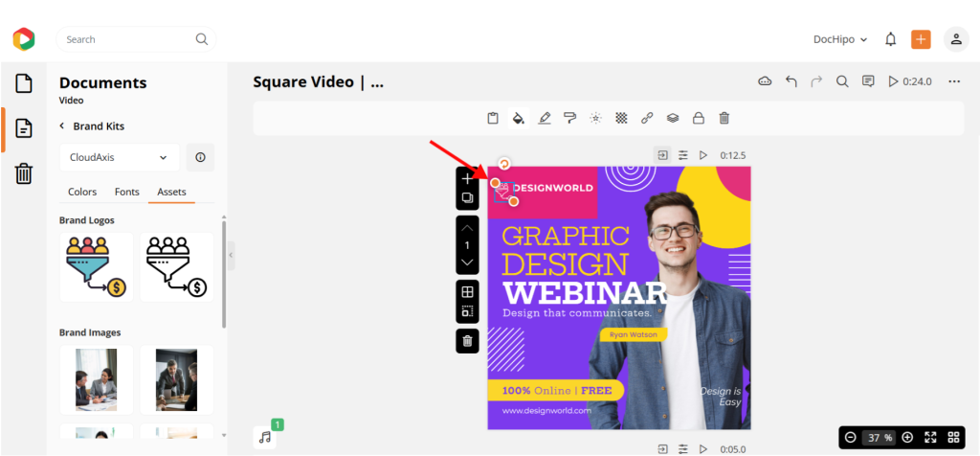Screen dimensions: 980x456
Task: Click the format painter roller icon
Action: click(569, 118)
